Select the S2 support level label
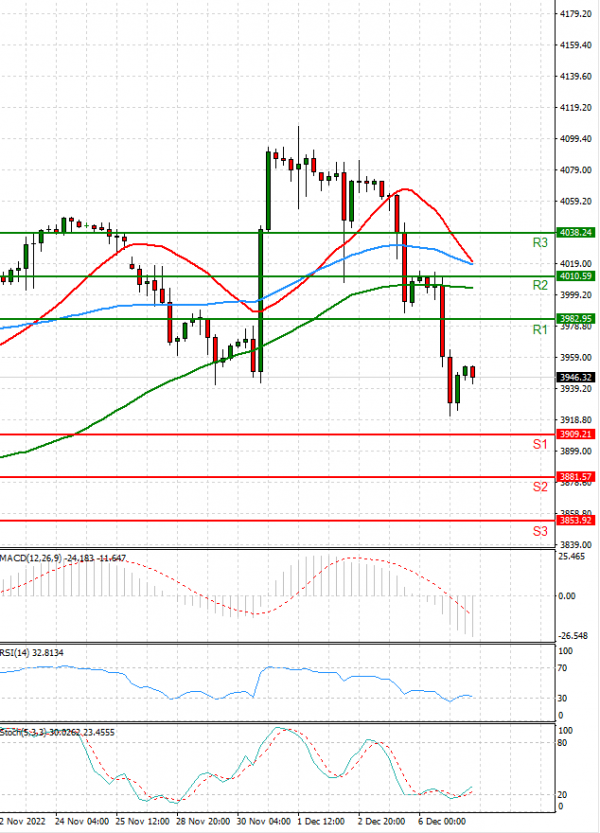 tap(540, 487)
